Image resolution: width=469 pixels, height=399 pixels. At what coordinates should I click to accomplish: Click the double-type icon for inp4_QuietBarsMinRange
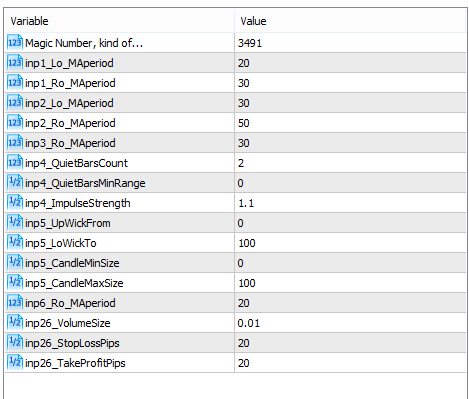(15, 183)
